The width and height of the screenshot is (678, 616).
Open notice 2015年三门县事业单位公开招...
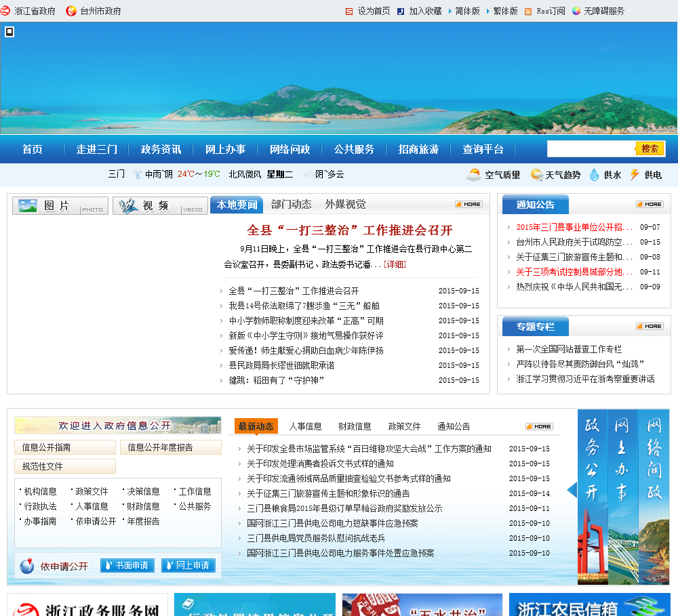574,227
